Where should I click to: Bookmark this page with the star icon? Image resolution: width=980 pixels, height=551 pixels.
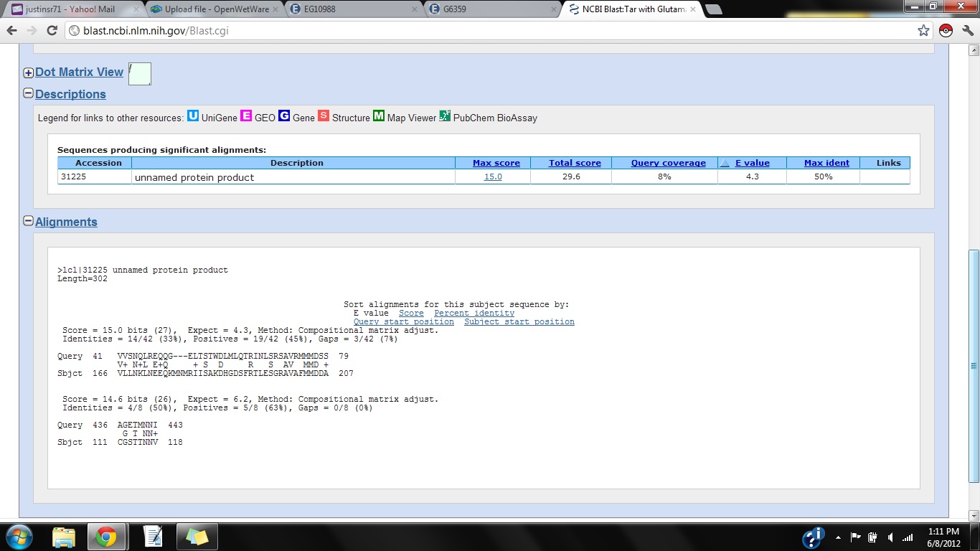click(923, 31)
